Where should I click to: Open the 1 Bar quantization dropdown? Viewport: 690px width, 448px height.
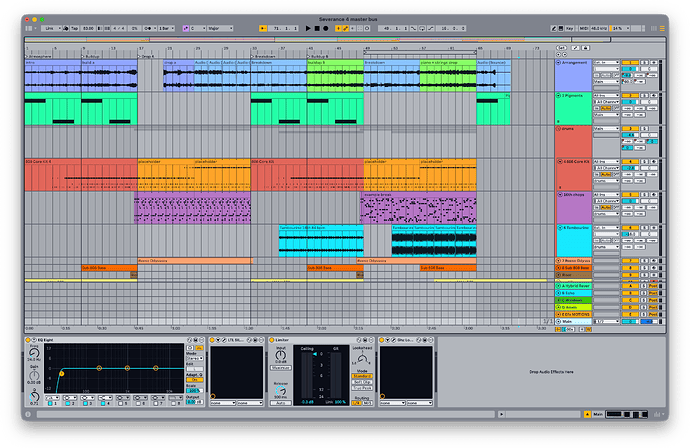pyautogui.click(x=166, y=28)
